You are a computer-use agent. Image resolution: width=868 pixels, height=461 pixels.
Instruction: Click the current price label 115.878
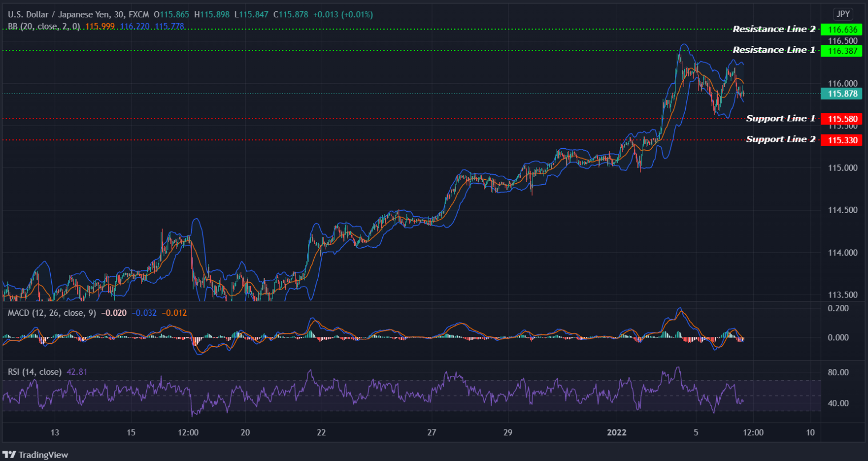coord(841,94)
